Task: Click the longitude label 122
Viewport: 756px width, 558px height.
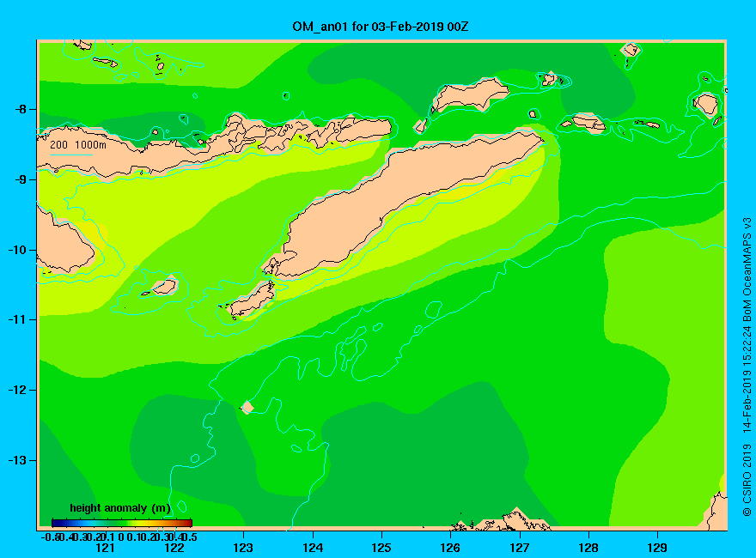Action: (174, 548)
